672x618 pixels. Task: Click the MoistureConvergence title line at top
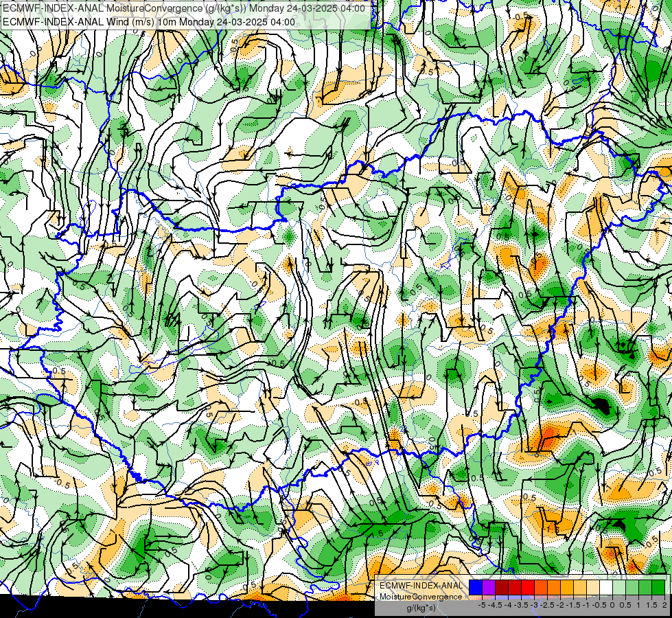point(184,8)
